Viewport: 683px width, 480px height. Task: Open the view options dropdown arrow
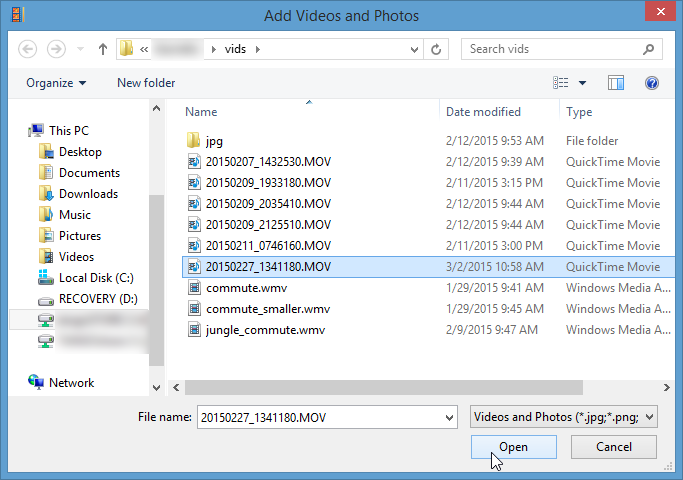point(582,83)
